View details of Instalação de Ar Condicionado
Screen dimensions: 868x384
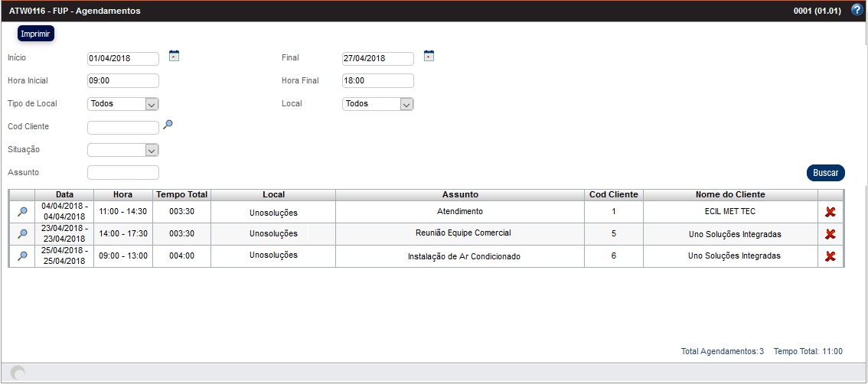(x=22, y=256)
